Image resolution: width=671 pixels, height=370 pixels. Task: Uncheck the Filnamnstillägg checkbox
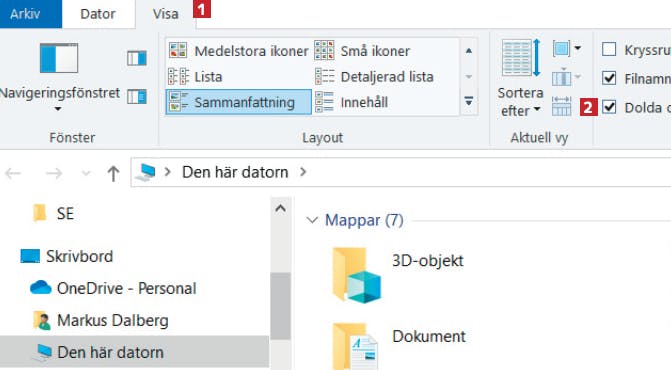tap(609, 78)
